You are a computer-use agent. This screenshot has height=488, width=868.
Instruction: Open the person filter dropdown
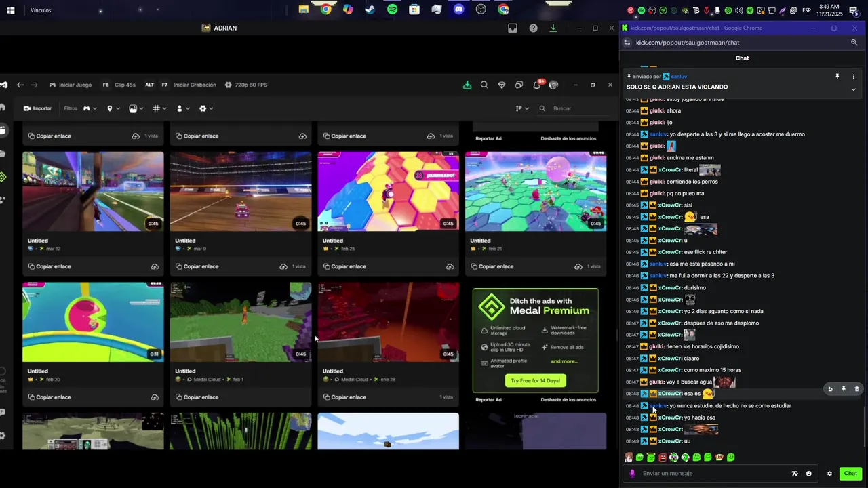(182, 108)
